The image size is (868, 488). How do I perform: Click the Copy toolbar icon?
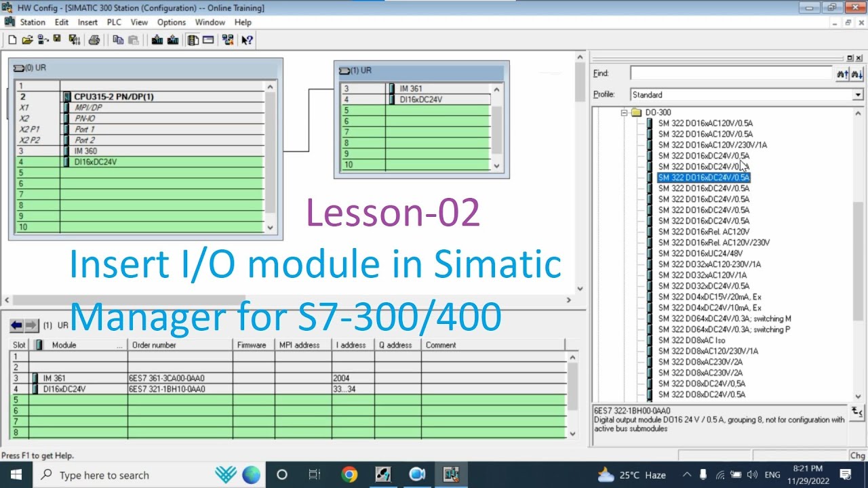118,40
